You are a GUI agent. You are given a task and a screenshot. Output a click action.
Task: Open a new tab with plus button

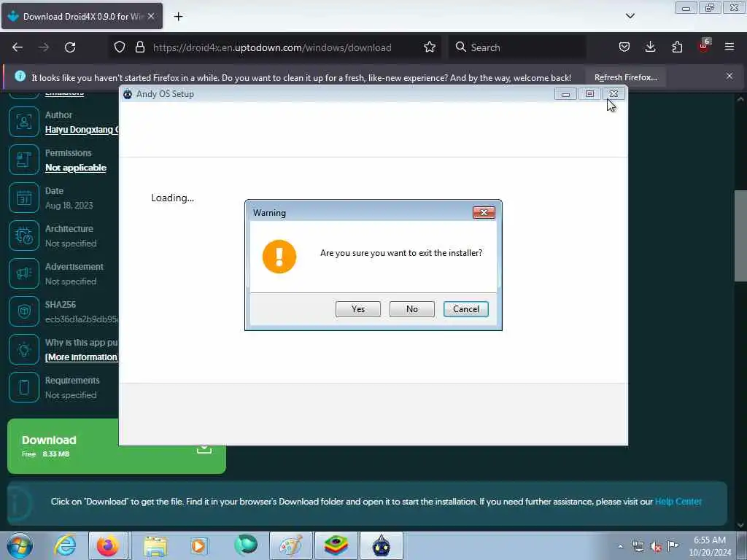tap(178, 17)
